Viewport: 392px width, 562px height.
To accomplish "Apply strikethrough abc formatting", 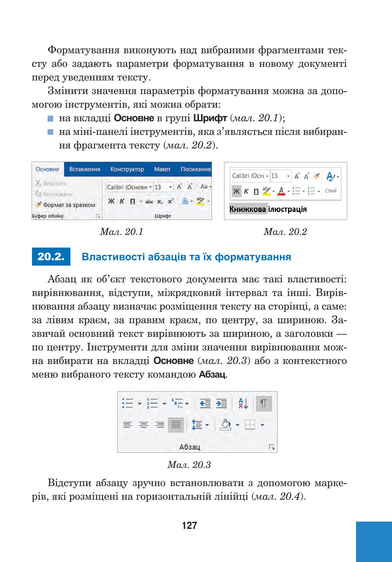I will coord(149,202).
